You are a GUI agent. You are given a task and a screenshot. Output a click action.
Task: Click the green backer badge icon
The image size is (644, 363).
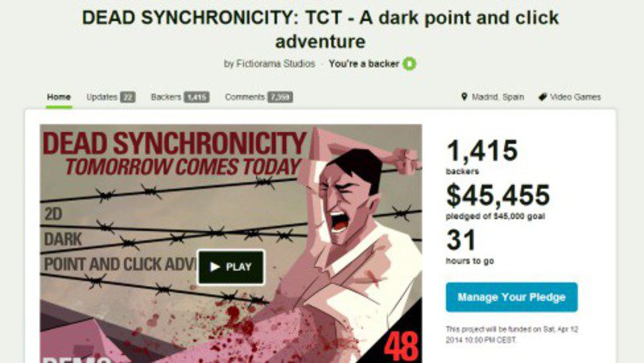coord(409,64)
